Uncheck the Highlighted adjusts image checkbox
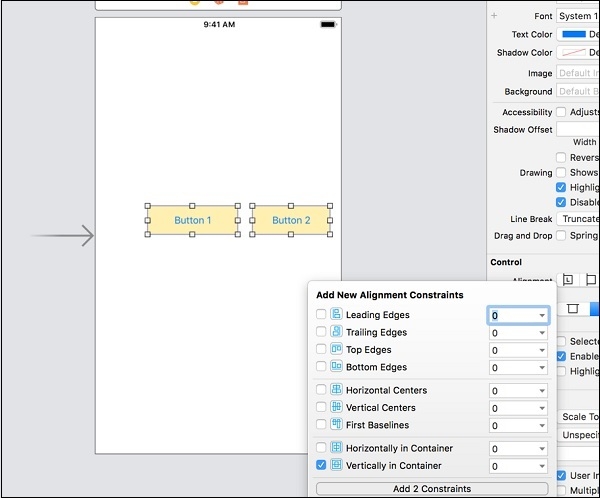This screenshot has width=600, height=498. [561, 187]
